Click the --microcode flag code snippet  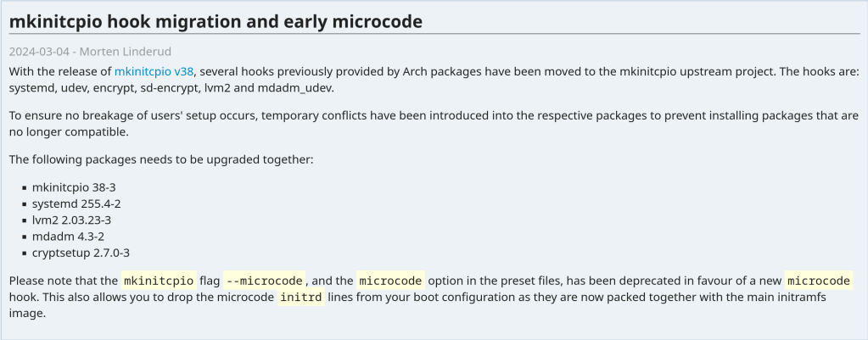265,281
